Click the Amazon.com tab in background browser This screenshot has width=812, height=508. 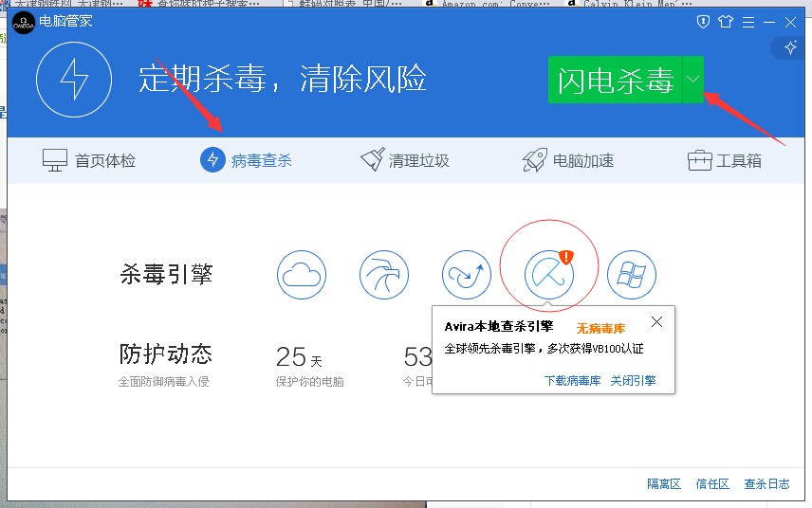(487, 4)
